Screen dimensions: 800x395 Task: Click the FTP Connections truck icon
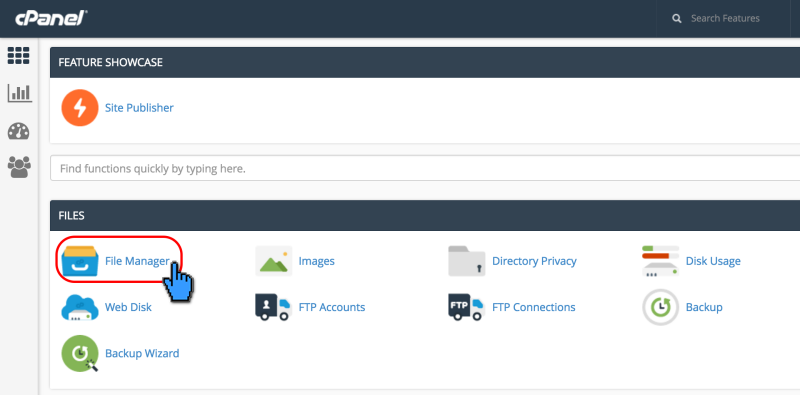[466, 307]
